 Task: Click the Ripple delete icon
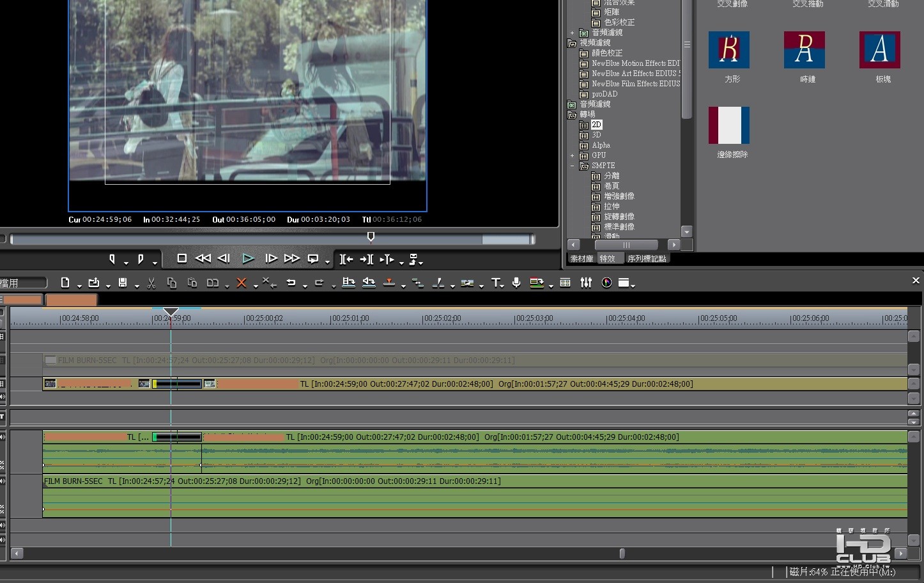click(x=270, y=283)
